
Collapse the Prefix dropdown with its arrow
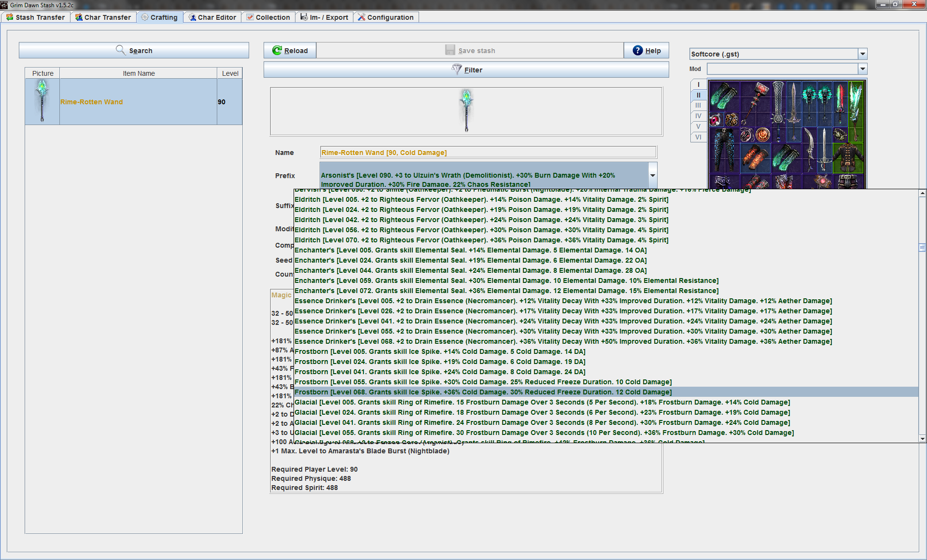pyautogui.click(x=652, y=175)
